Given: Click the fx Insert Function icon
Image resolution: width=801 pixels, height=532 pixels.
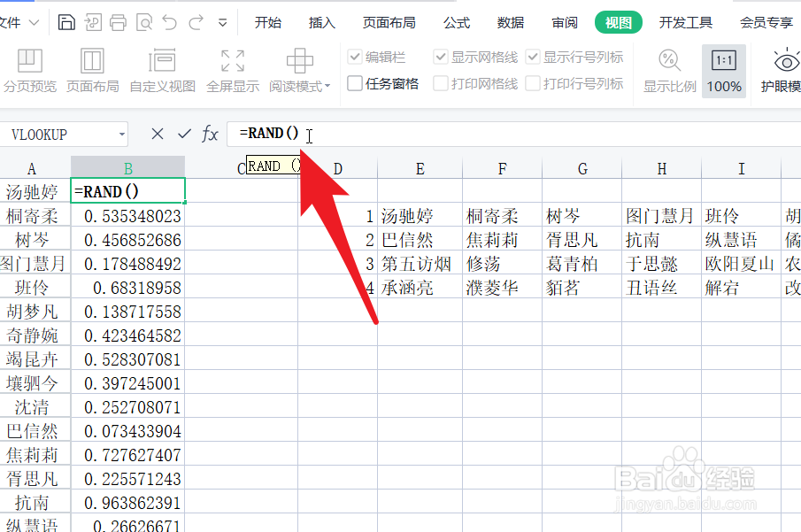Looking at the screenshot, I should (x=210, y=134).
